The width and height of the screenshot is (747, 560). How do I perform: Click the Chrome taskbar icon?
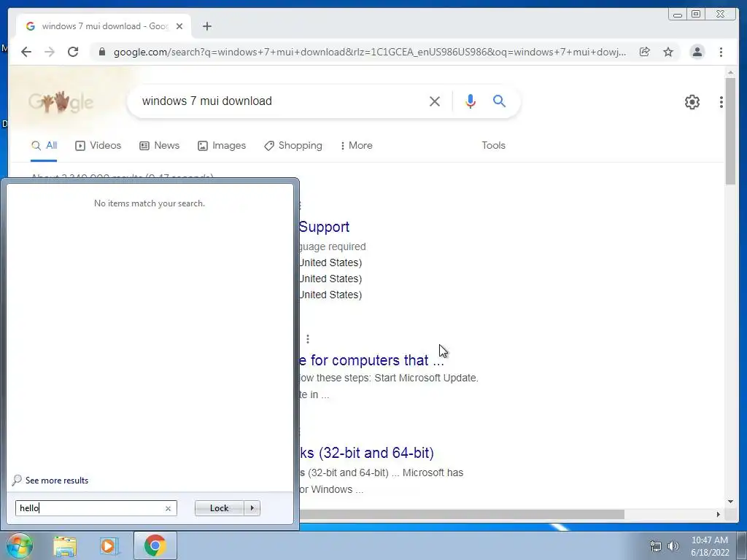click(x=155, y=545)
